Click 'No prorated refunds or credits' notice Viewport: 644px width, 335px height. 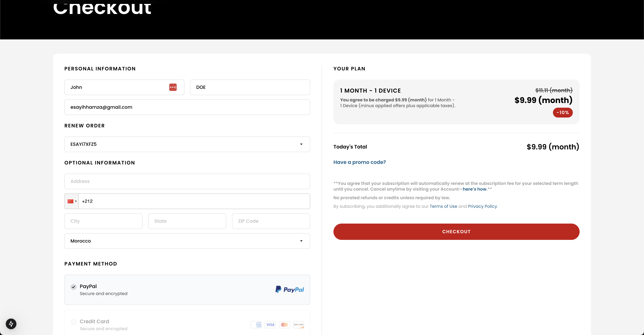[x=392, y=198]
